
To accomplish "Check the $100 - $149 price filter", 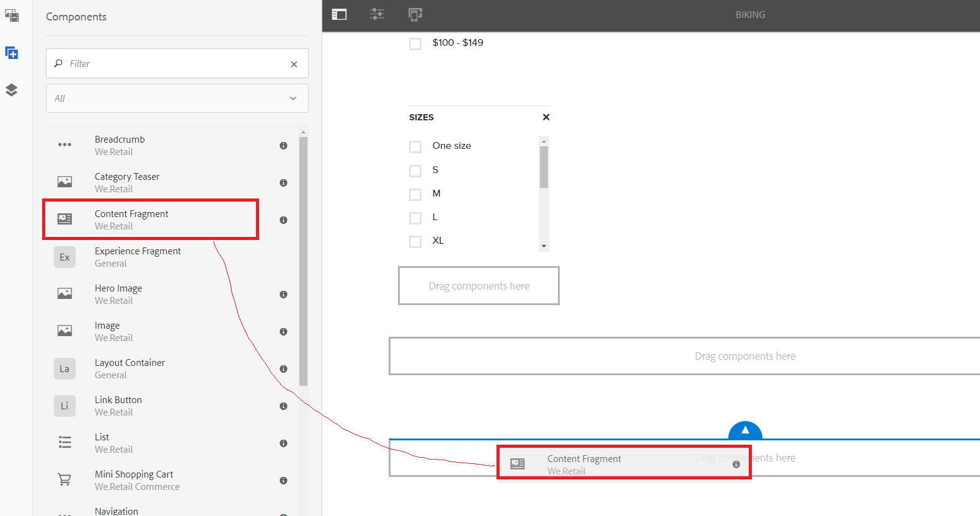I will click(x=415, y=43).
